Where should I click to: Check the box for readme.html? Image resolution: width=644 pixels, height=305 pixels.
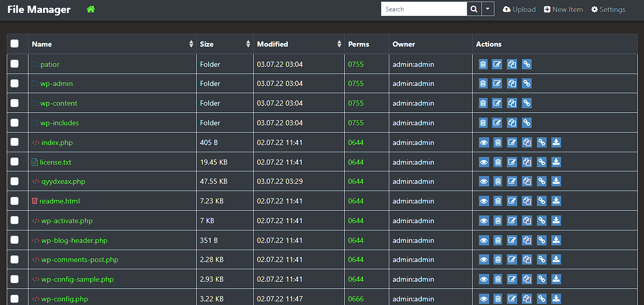point(14,201)
